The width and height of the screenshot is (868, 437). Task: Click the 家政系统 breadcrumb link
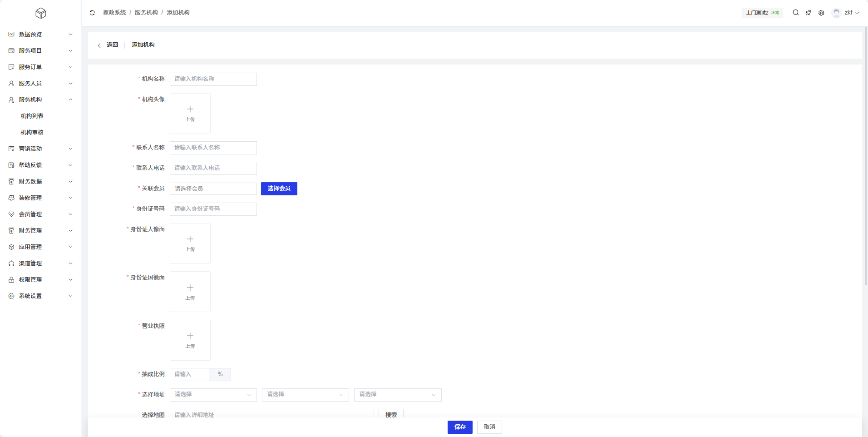(114, 13)
